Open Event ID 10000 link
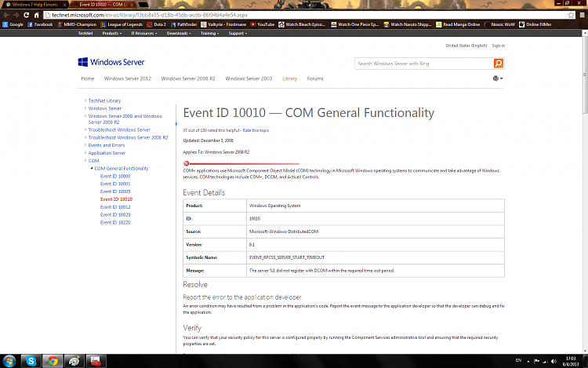 click(115, 177)
